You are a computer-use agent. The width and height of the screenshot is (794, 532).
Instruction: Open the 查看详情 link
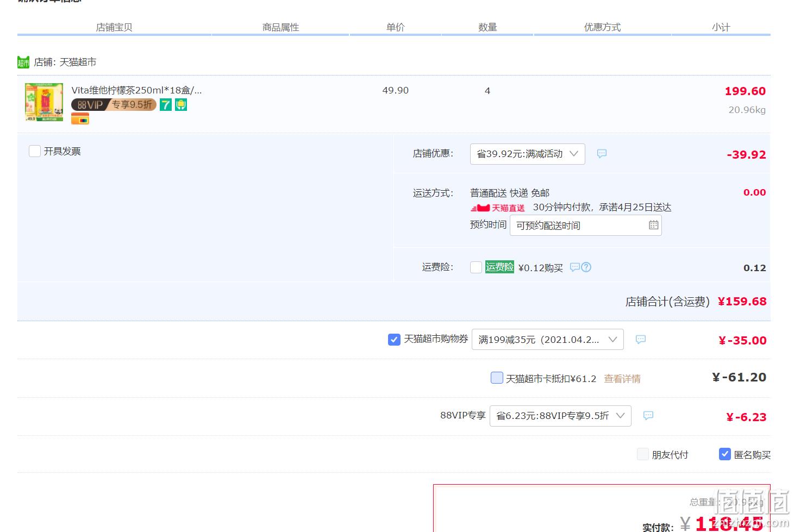point(622,379)
